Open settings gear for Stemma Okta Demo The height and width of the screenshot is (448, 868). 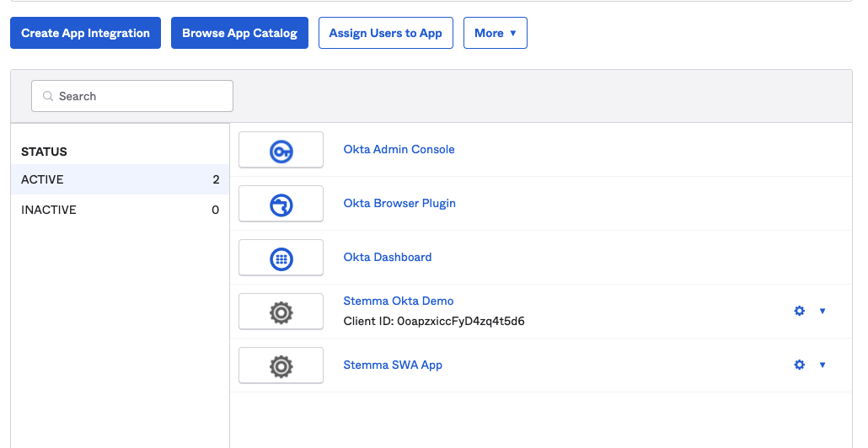pyautogui.click(x=800, y=311)
